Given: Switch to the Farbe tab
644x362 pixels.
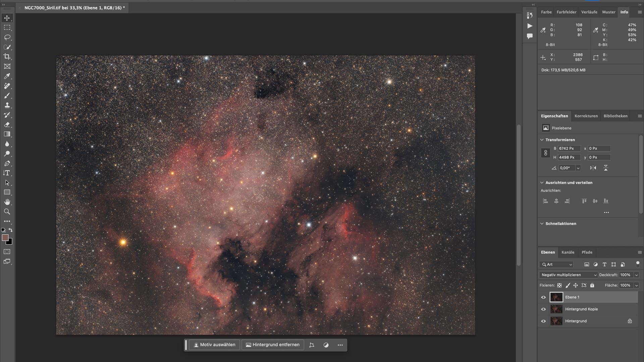Looking at the screenshot, I should click(x=546, y=12).
